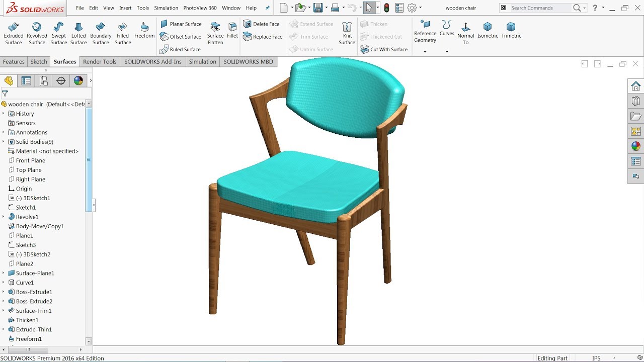Select the Lofted Surface tool
The image size is (644, 362).
(78, 33)
